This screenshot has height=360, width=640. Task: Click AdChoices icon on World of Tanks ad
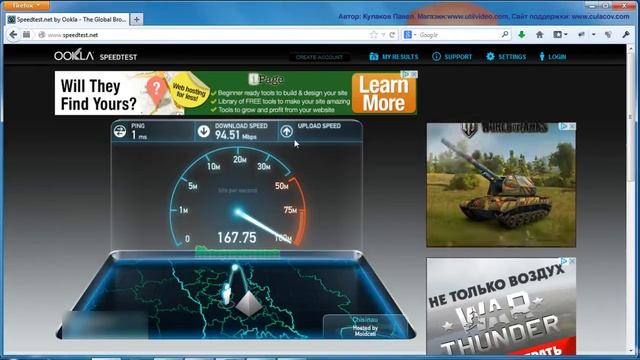[x=564, y=127]
